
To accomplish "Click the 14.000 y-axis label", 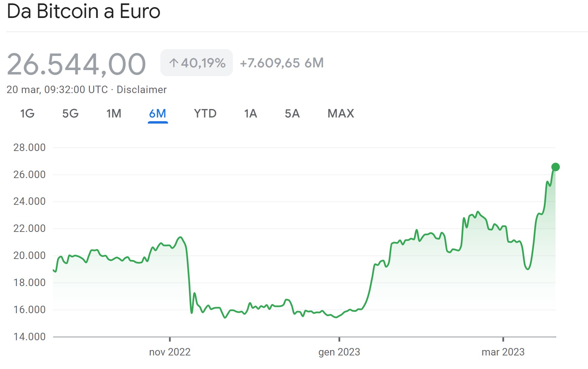I will point(29,337).
